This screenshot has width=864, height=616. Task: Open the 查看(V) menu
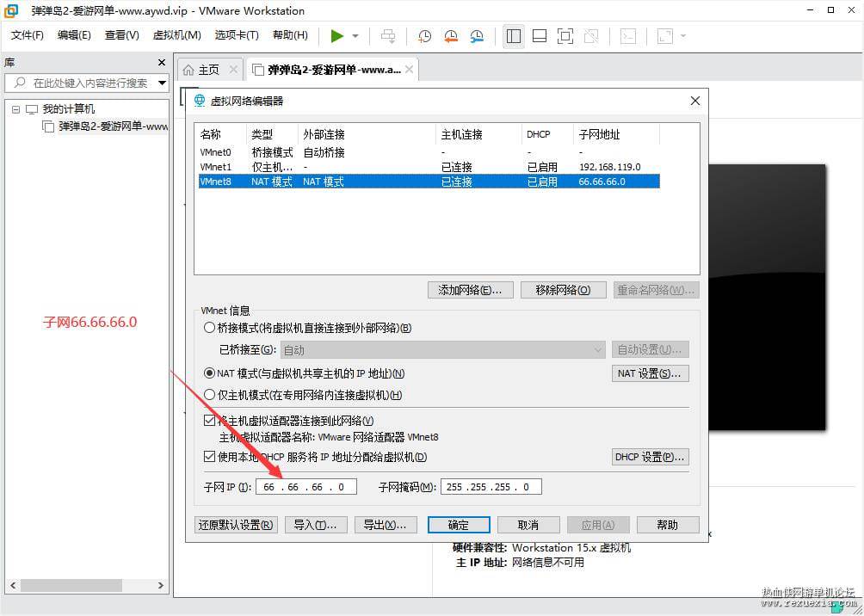(x=122, y=35)
